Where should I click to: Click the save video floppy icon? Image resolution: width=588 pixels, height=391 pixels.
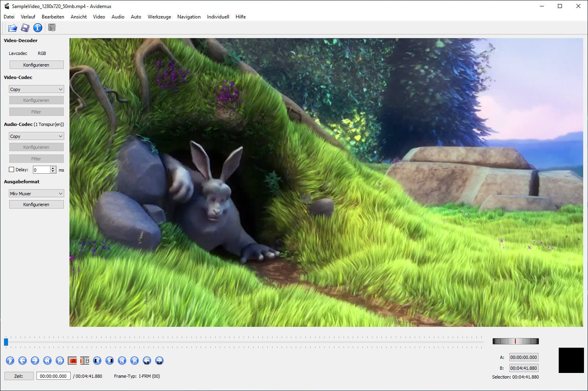pos(25,28)
